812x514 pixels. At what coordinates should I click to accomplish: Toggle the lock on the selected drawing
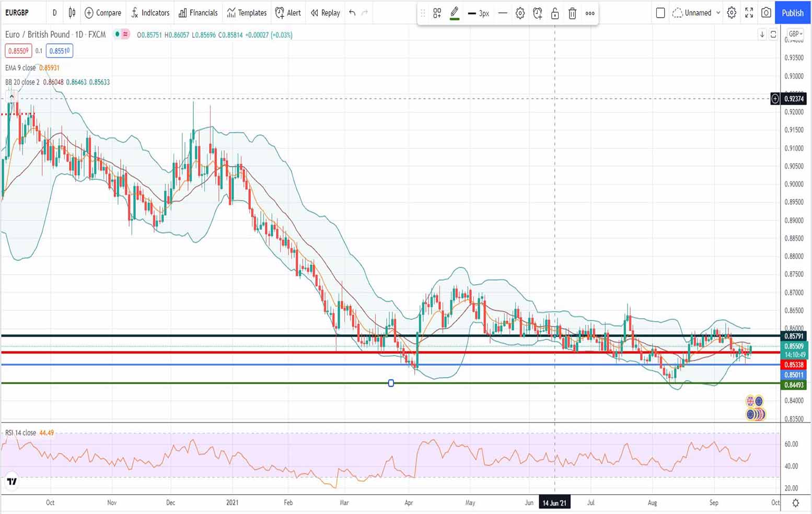(x=555, y=14)
